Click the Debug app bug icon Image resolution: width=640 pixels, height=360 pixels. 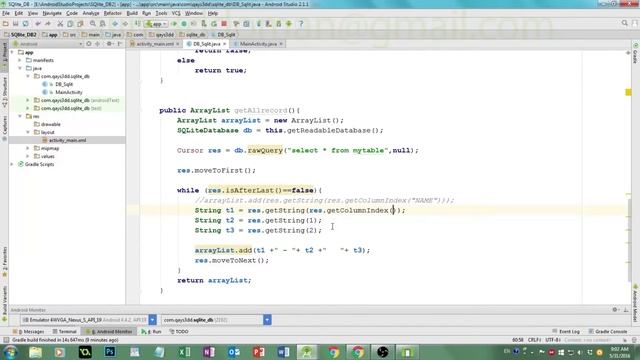184,24
